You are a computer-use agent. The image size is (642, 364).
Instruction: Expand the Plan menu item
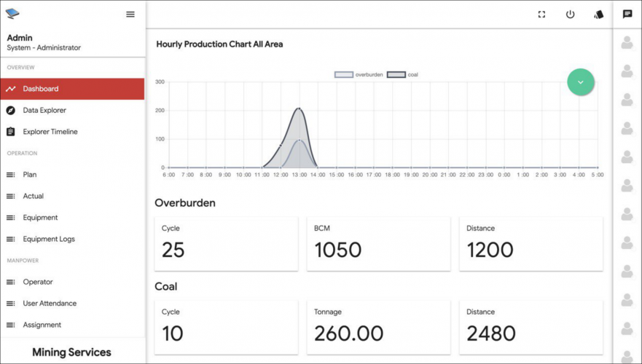29,175
